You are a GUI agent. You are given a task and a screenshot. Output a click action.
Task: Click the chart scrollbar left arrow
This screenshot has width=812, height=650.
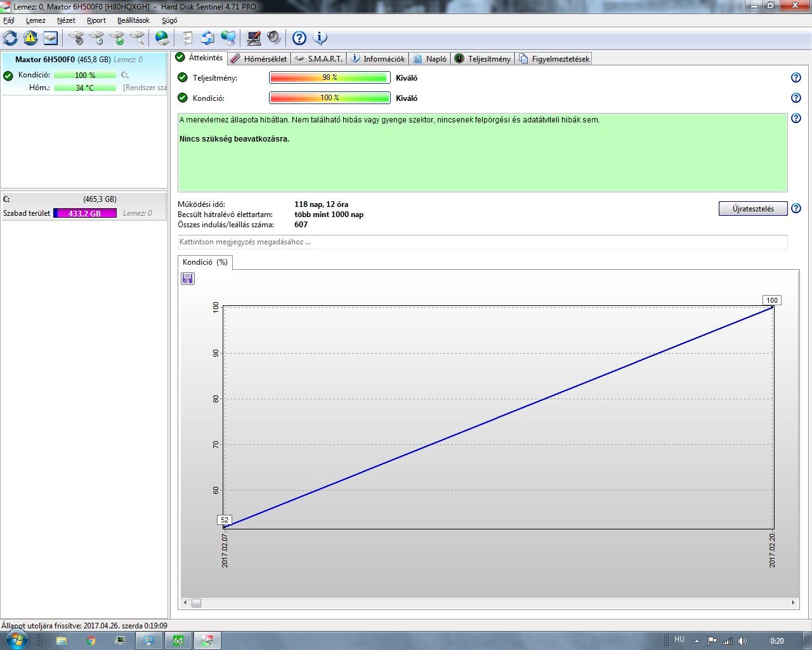click(x=185, y=603)
